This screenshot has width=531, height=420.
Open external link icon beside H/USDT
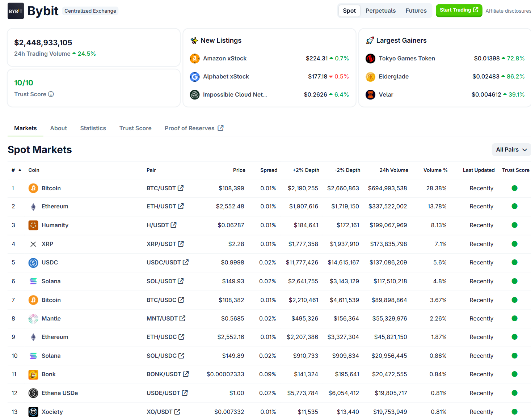(173, 225)
